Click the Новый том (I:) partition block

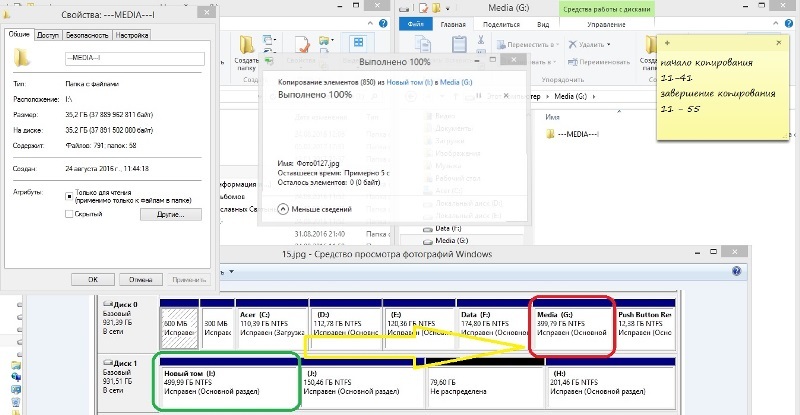click(226, 380)
